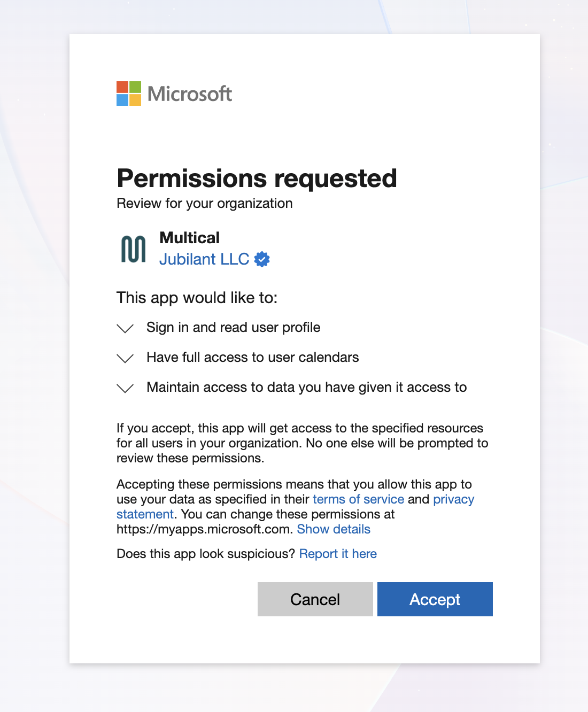Click the Show details link
588x712 pixels.
pos(334,529)
